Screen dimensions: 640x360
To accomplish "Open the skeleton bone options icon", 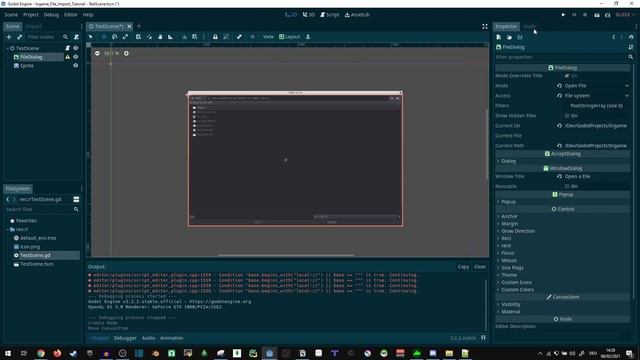I will (239, 37).
